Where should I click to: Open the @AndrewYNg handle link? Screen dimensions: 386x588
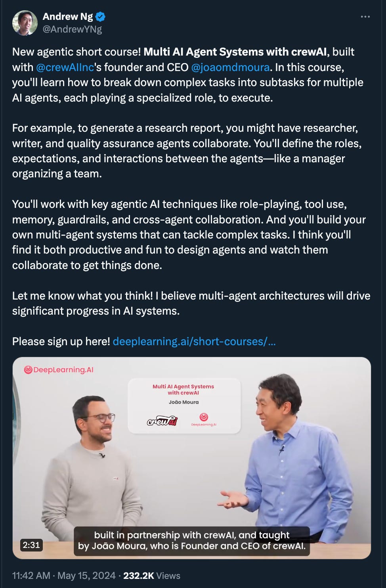coord(72,29)
